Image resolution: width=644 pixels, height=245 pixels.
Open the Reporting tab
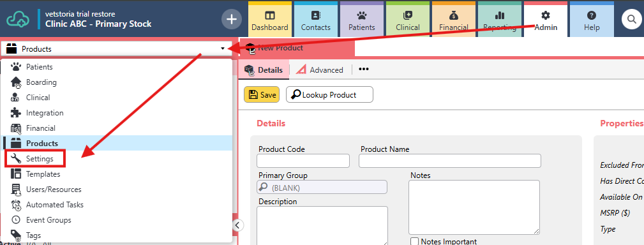499,19
